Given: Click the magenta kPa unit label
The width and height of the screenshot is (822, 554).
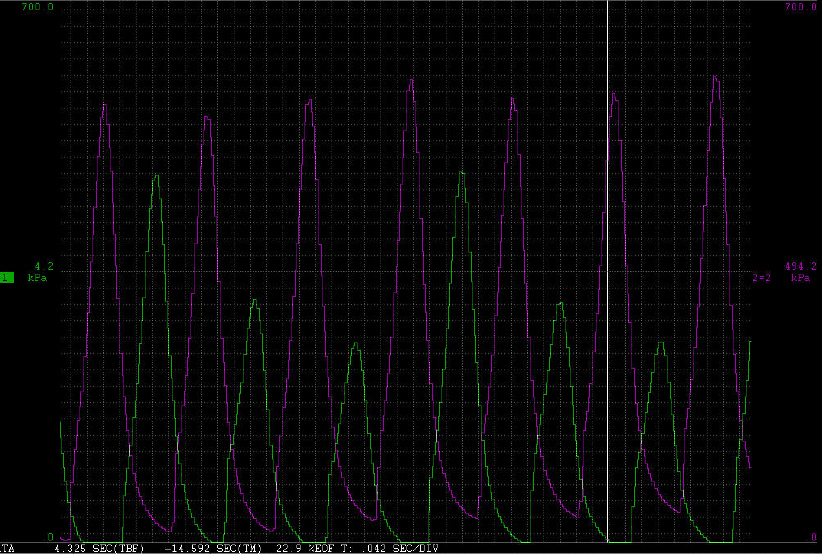Looking at the screenshot, I should (800, 278).
